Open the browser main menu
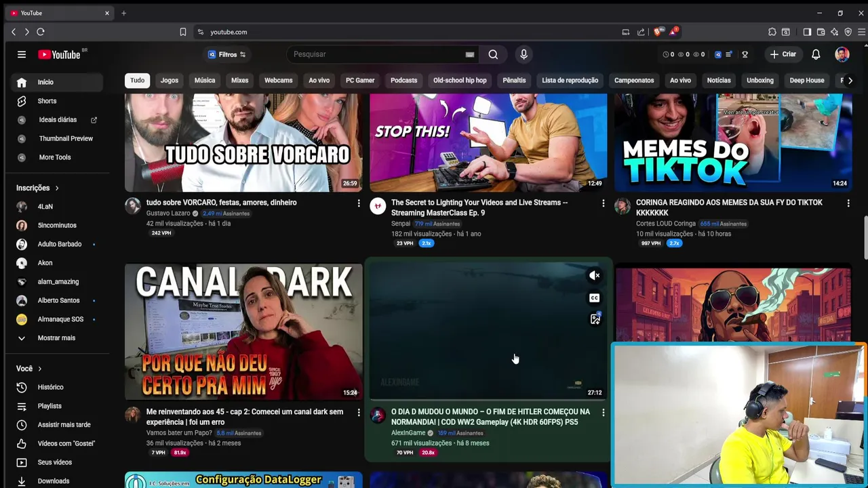868x488 pixels. click(861, 32)
